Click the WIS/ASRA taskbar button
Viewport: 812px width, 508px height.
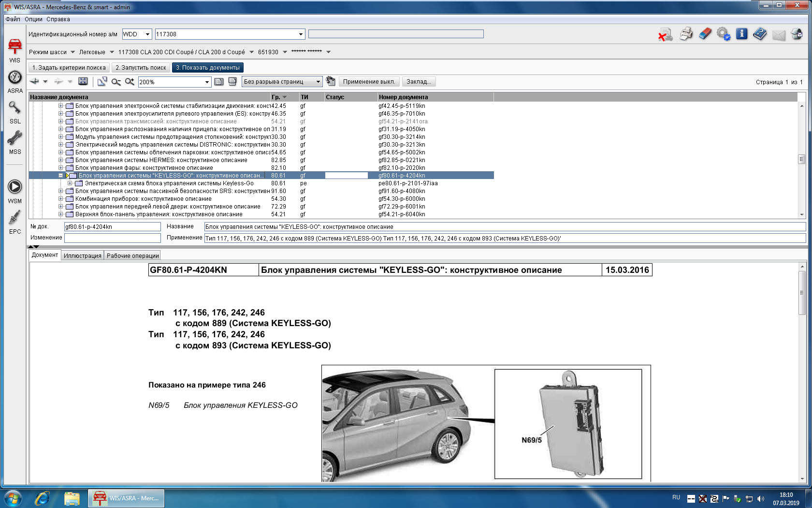[126, 498]
